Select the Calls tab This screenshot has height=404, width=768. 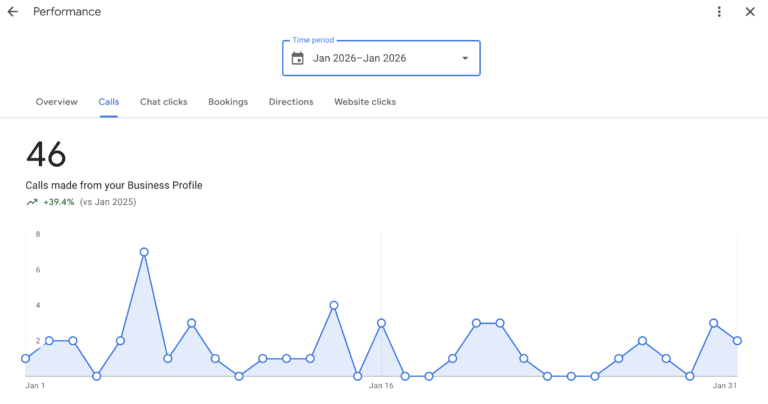click(108, 102)
